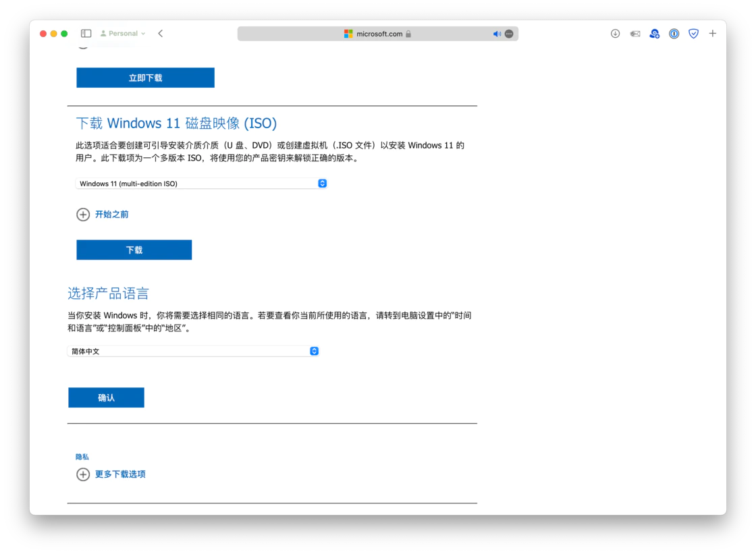Click the lock icon beside microsoft.com
The height and width of the screenshot is (554, 756).
coord(408,34)
